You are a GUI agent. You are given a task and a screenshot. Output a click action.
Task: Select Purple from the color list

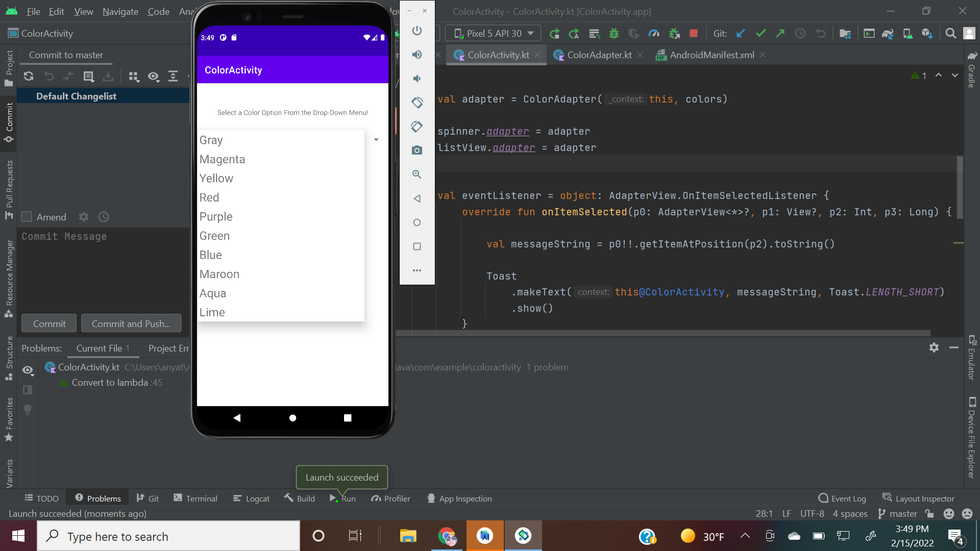pos(216,217)
